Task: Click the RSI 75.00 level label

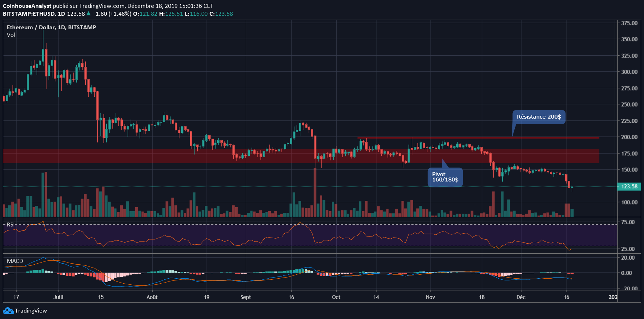Action: pyautogui.click(x=628, y=222)
